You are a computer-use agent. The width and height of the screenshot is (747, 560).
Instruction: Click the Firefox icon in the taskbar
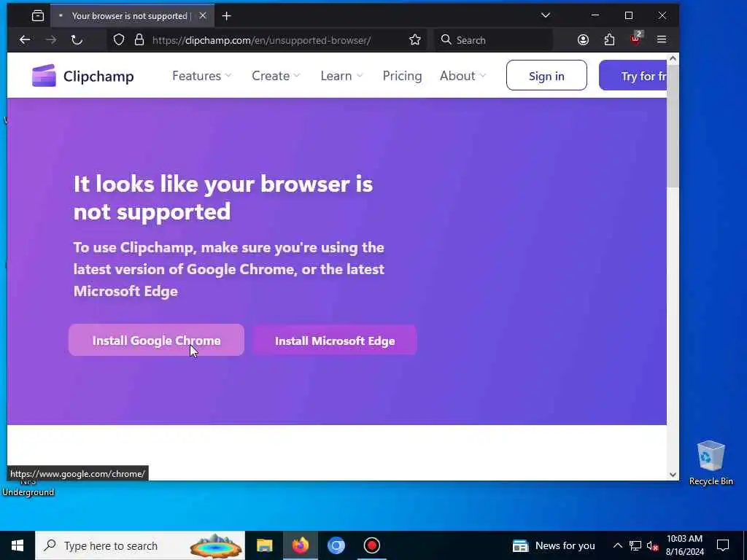(x=300, y=545)
